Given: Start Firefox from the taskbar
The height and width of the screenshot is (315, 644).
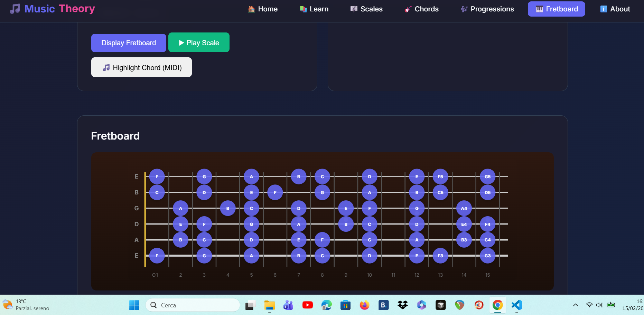Looking at the screenshot, I should 364,305.
